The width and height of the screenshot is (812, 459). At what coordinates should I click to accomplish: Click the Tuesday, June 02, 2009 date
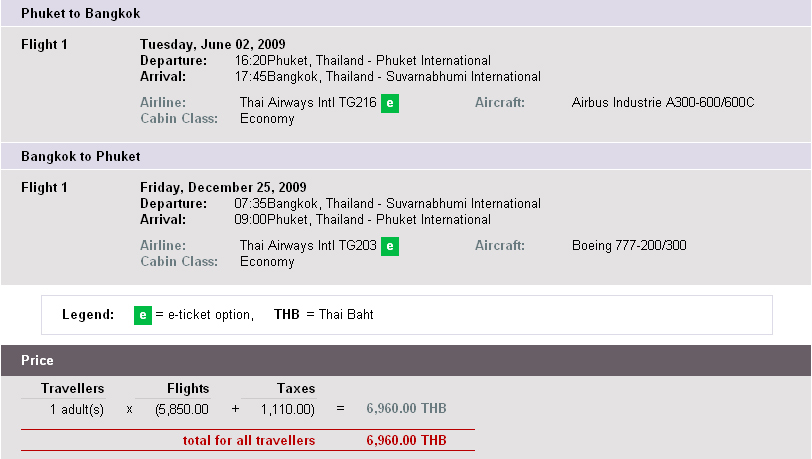click(213, 45)
